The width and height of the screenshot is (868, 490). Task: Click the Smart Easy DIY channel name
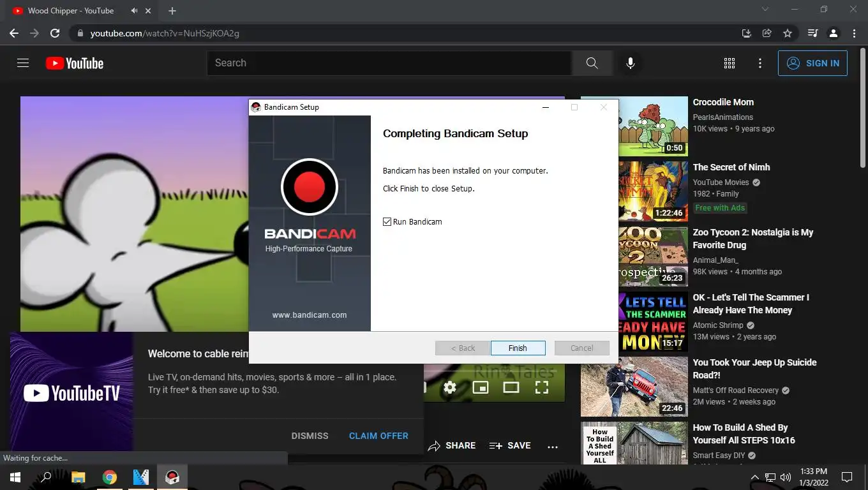pos(719,456)
